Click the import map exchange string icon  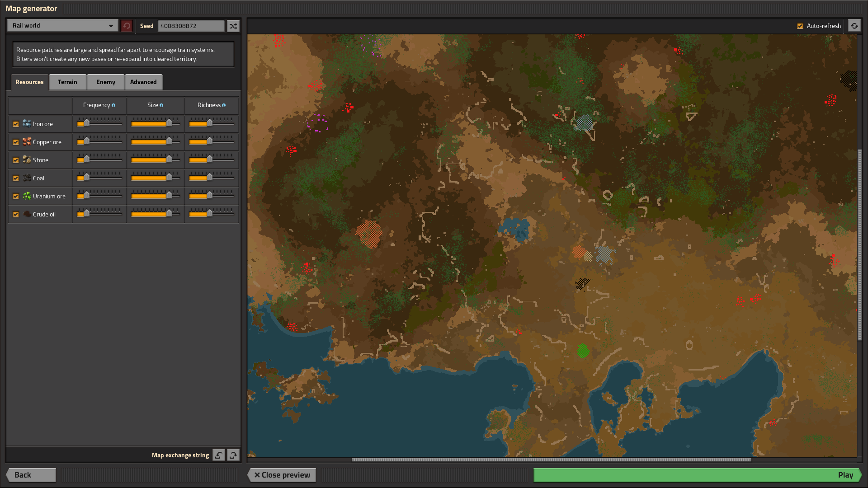coord(219,455)
